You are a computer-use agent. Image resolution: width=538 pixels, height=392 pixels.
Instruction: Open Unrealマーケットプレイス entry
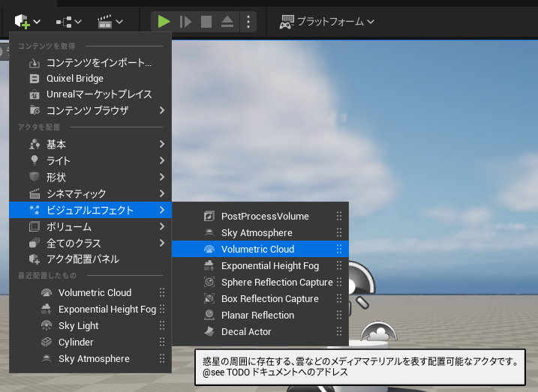[x=99, y=94]
